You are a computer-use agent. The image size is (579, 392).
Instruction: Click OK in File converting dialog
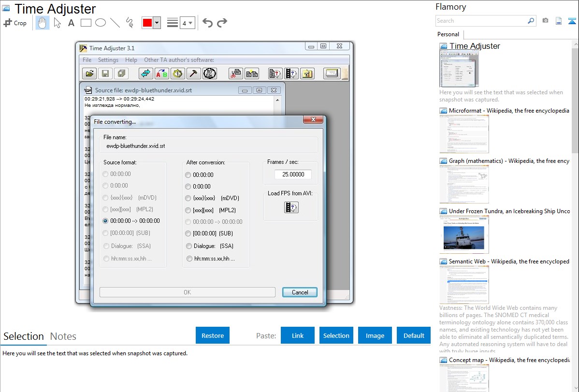pos(187,292)
